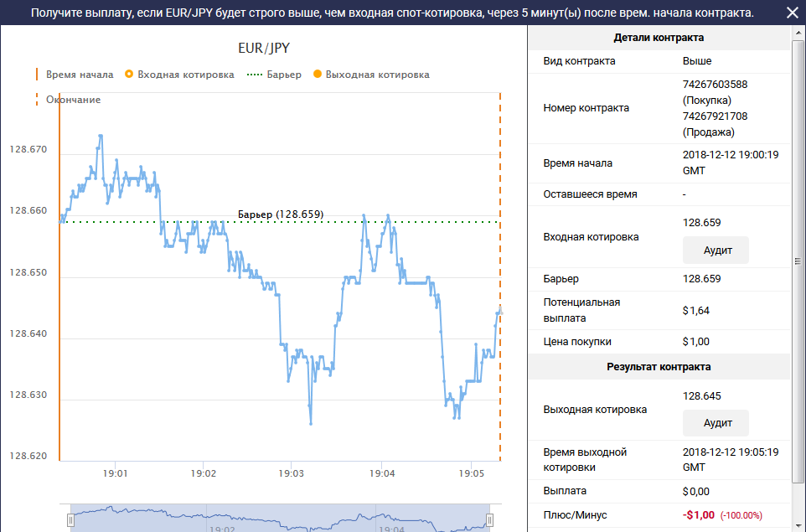Click the orange dashed end-time line on chart
Image resolution: width=806 pixels, height=532 pixels.
pyautogui.click(x=500, y=251)
